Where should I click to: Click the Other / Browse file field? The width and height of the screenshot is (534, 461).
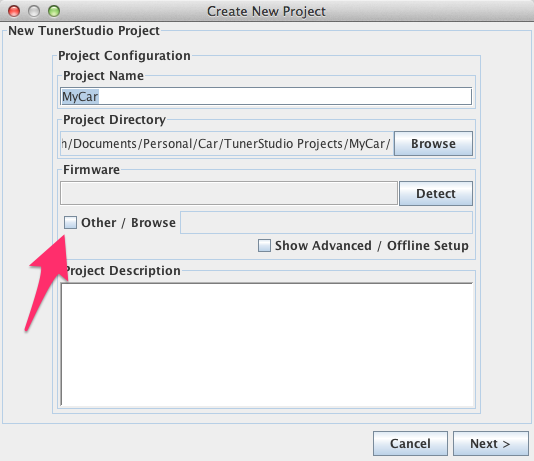tap(326, 223)
